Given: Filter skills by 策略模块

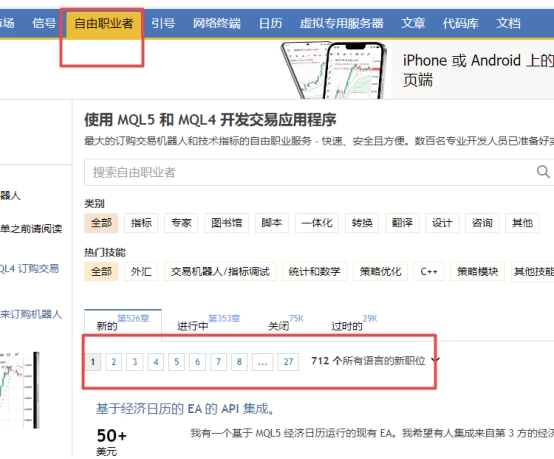Looking at the screenshot, I should coord(477,272).
